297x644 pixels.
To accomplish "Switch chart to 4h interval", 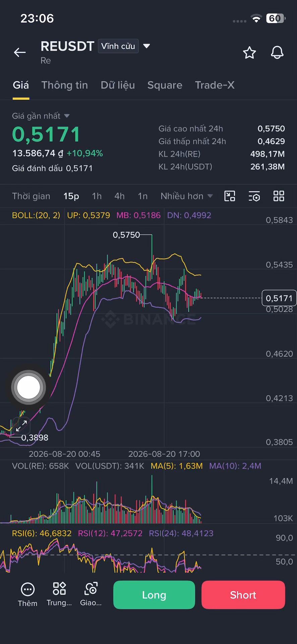I will point(119,196).
